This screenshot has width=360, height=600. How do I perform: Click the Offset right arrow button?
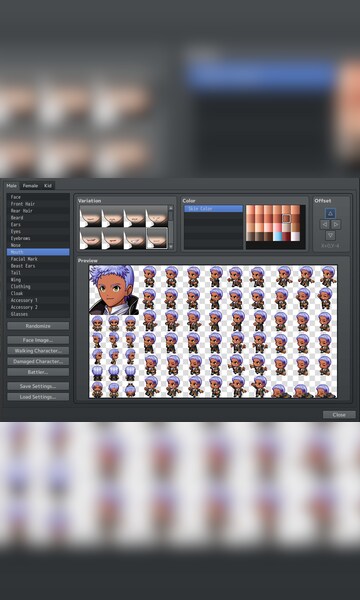pyautogui.click(x=336, y=224)
